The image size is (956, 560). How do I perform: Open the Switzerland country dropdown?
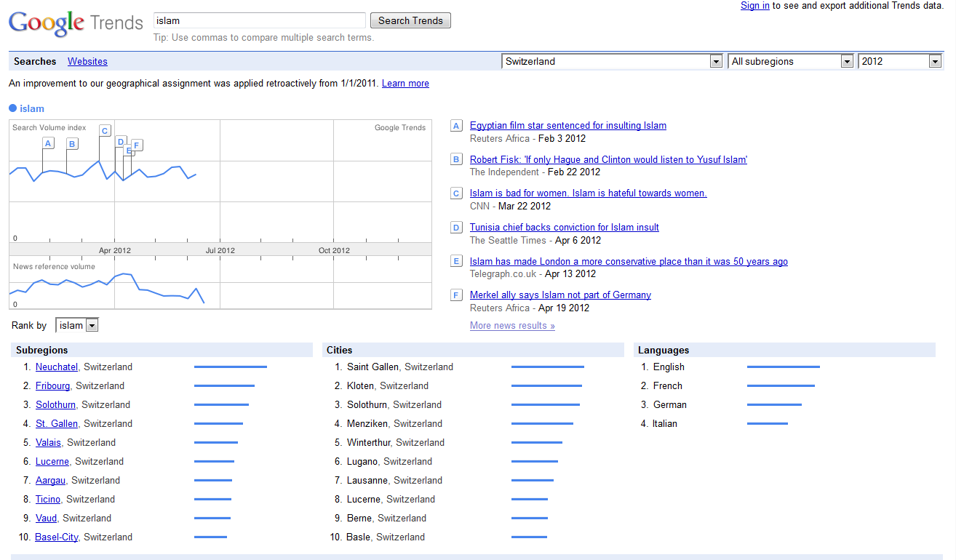click(x=613, y=62)
